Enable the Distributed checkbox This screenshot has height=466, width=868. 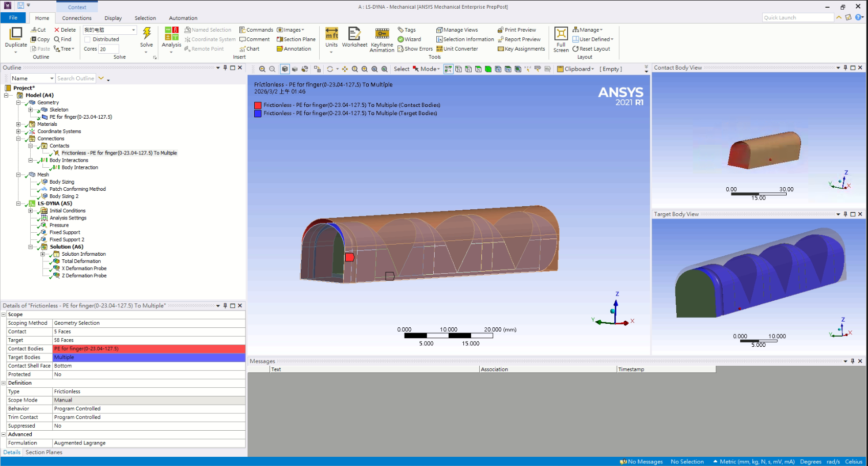click(x=87, y=39)
